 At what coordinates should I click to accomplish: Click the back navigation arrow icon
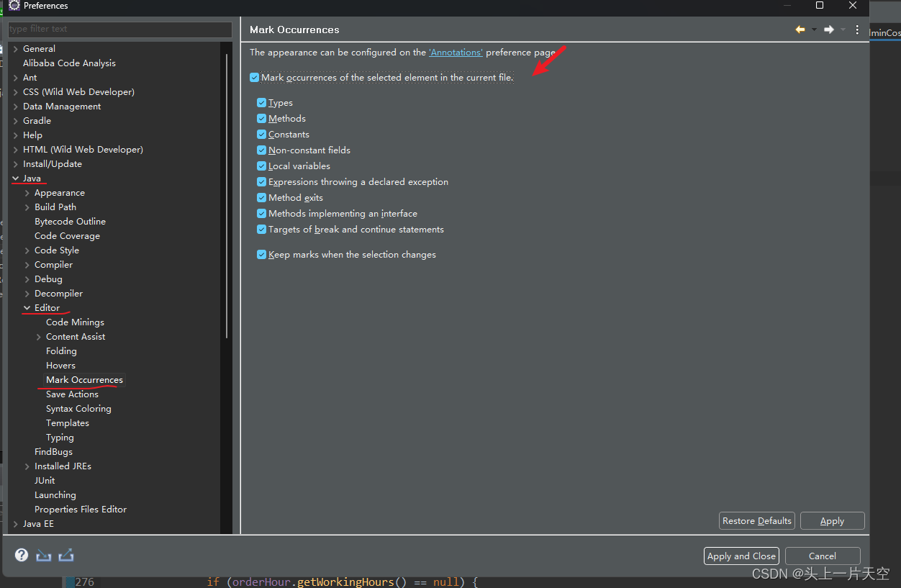[800, 30]
